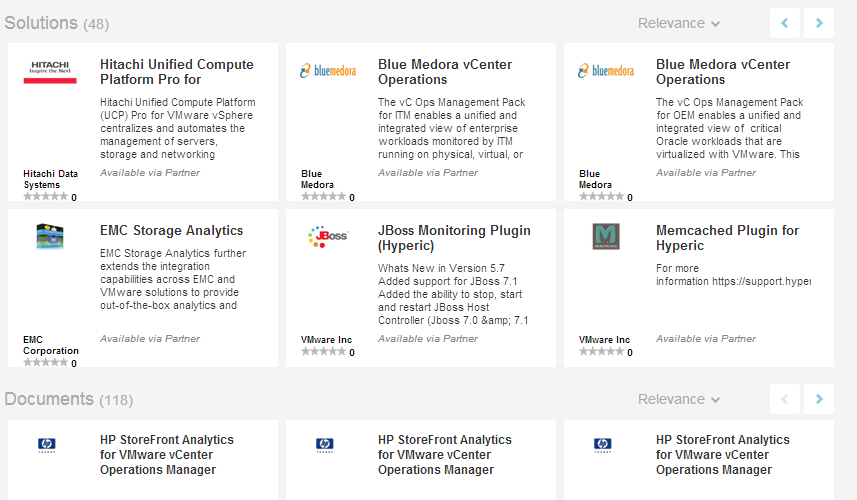857x500 pixels.
Task: Click the EMC Corporation vendor name
Action: (50, 345)
